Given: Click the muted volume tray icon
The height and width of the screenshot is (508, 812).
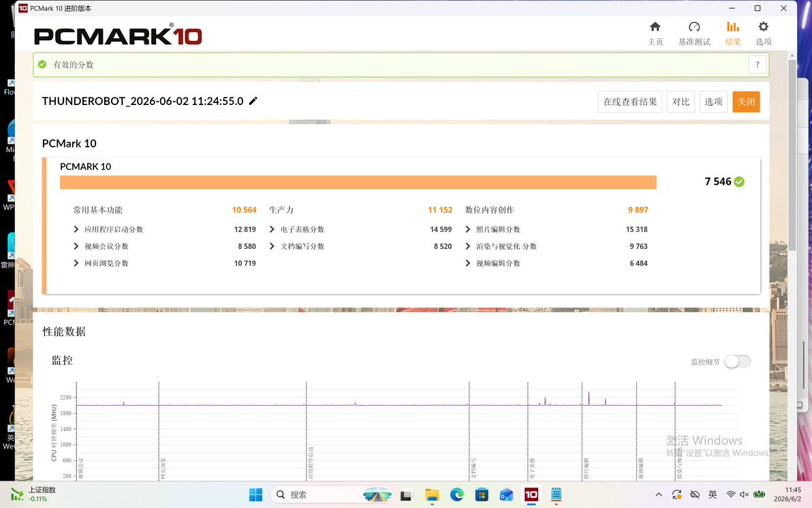Looking at the screenshot, I should pos(744,494).
